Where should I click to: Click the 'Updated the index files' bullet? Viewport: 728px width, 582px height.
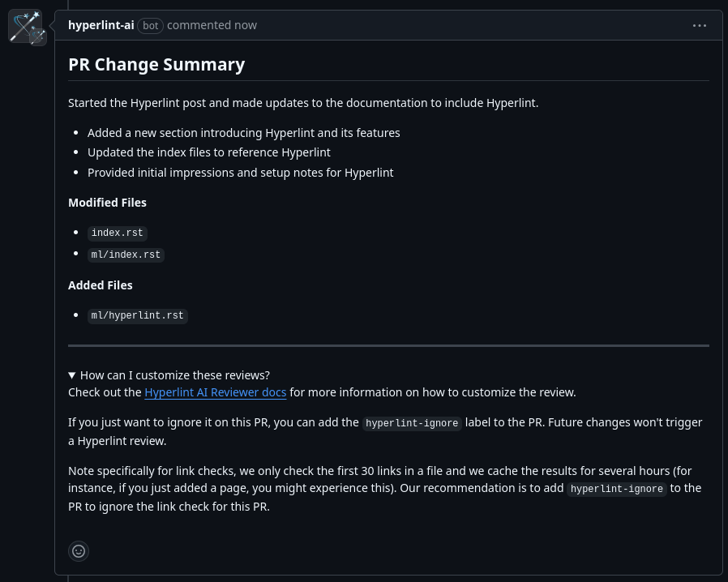coord(209,152)
